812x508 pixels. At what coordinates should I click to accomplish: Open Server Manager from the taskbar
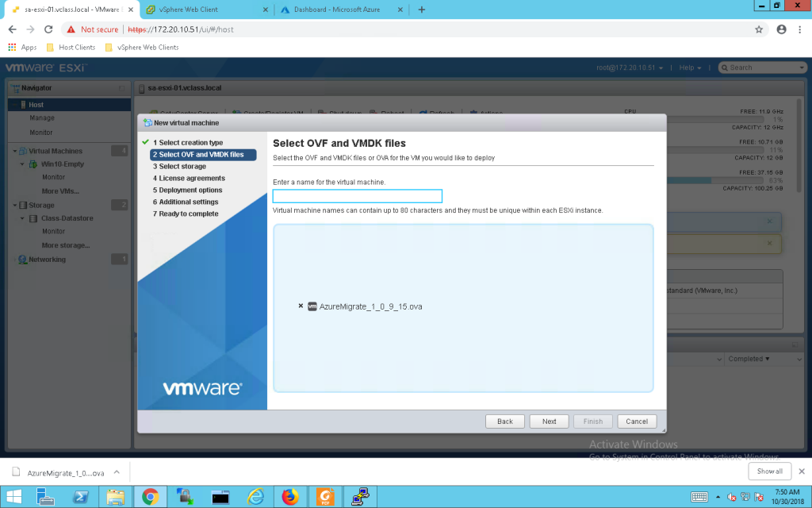pos(45,497)
